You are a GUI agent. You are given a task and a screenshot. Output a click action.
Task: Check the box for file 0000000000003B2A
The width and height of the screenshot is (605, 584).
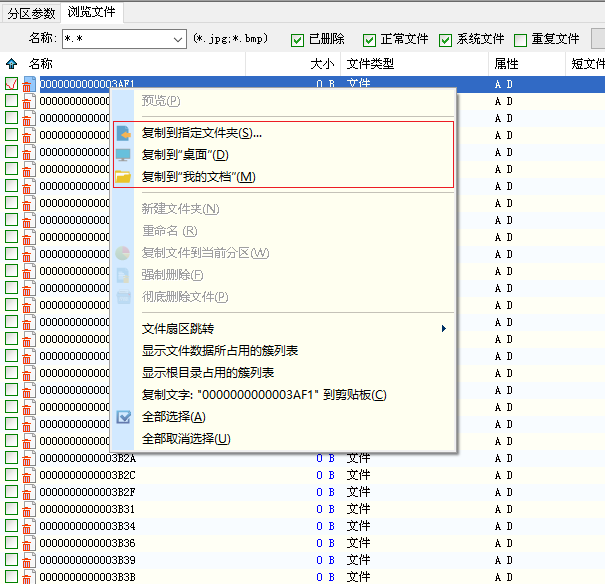(11, 458)
